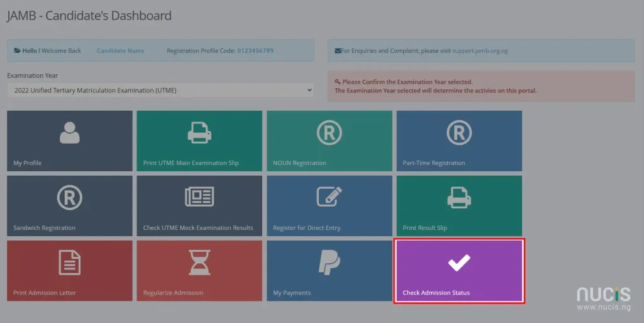Click the Print Admission Letter label
This screenshot has width=644, height=323.
(x=45, y=293)
